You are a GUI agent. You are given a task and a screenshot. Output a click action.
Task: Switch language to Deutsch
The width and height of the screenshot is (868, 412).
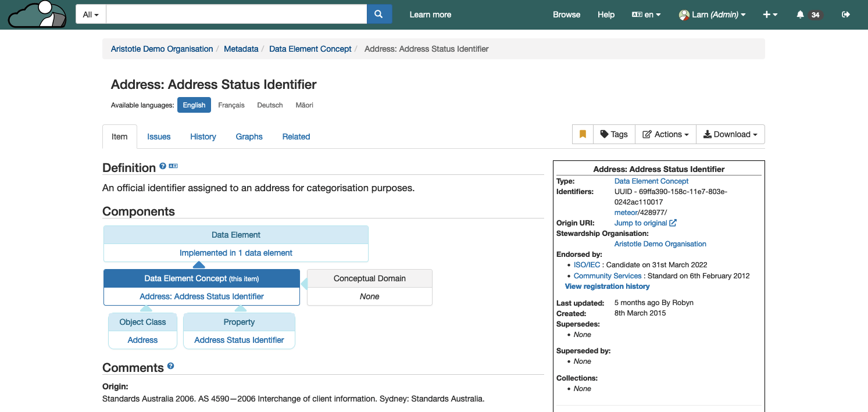click(270, 105)
